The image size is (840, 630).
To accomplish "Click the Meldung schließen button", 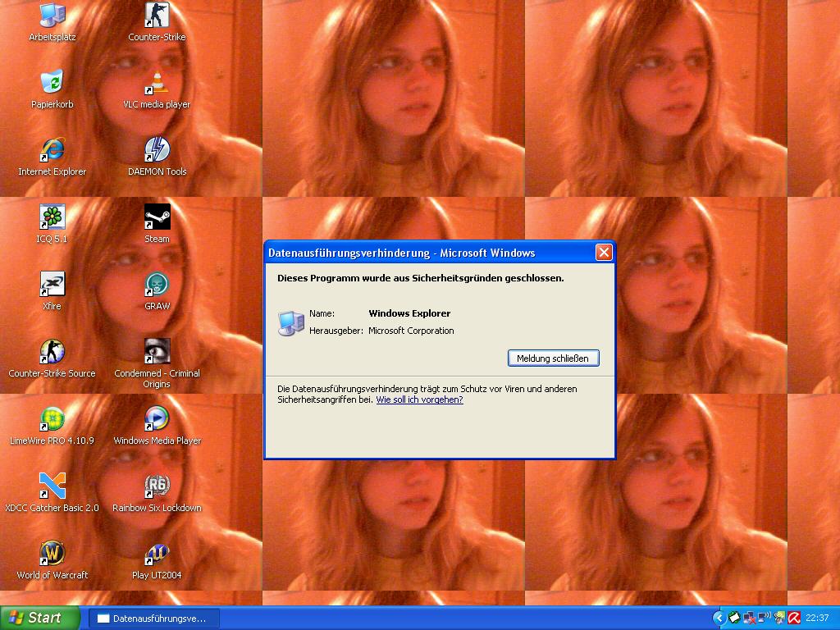I will tap(554, 358).
